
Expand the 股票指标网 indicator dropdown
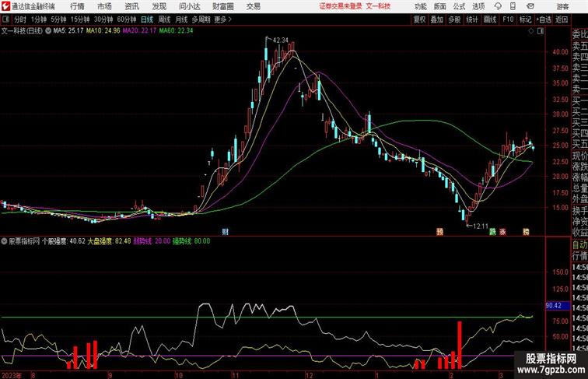[4, 241]
